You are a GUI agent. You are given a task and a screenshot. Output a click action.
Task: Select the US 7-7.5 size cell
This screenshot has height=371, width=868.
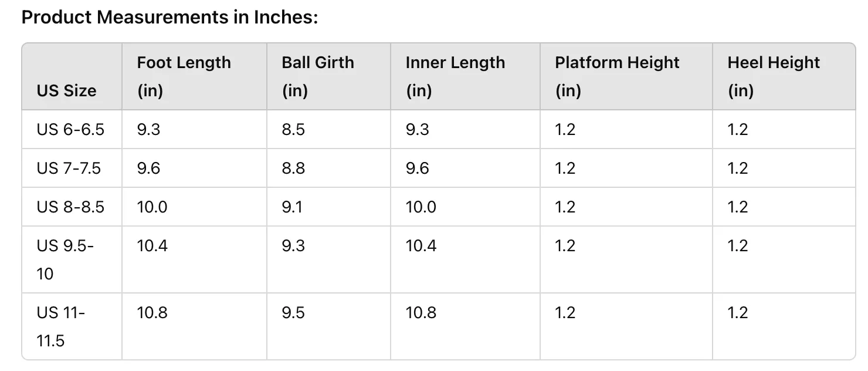(x=69, y=168)
